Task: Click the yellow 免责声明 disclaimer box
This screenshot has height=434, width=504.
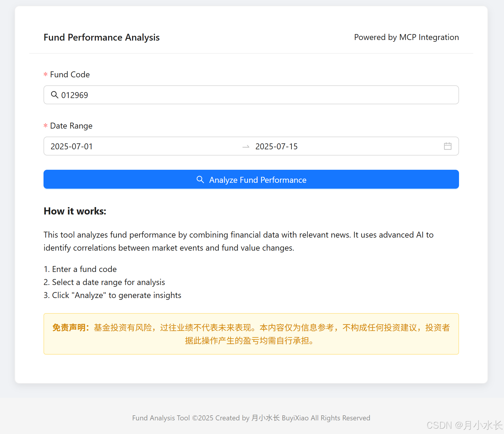Action: 251,334
